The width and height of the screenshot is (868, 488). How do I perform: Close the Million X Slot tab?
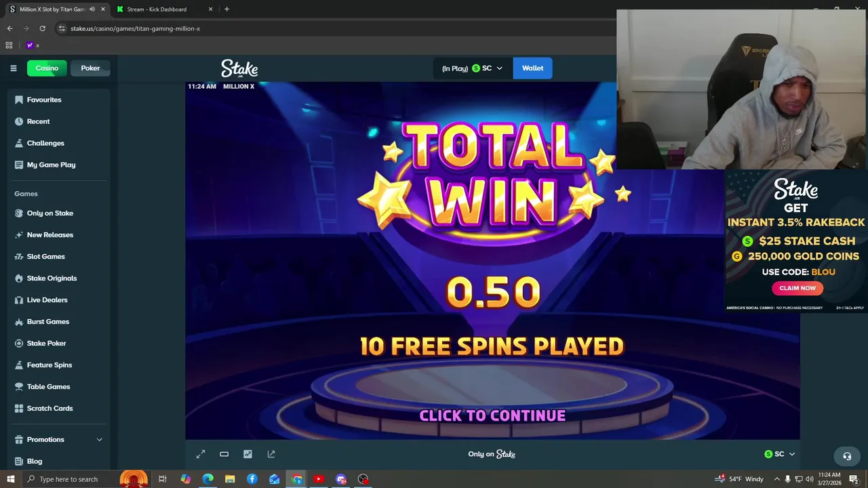pos(103,9)
